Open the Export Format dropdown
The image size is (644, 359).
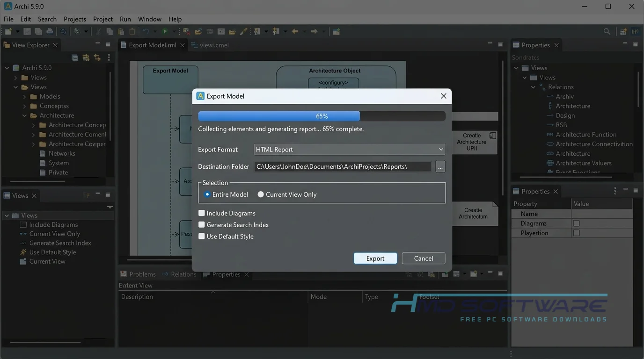coord(350,150)
